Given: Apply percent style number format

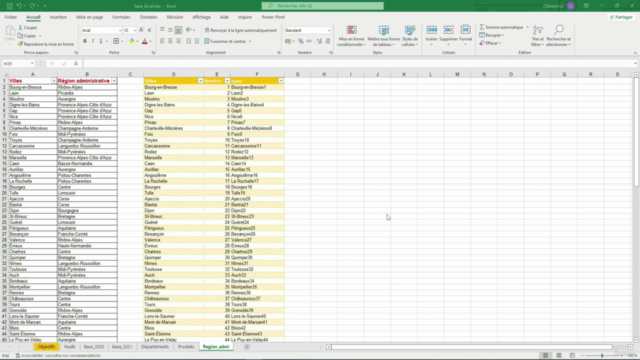Looking at the screenshot, I should pyautogui.click(x=301, y=41).
